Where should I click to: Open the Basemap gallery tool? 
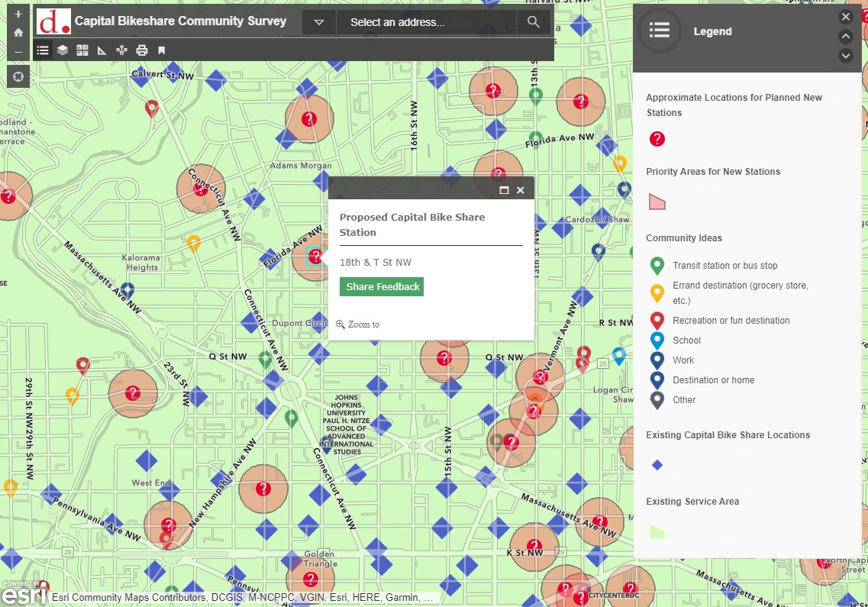point(82,49)
